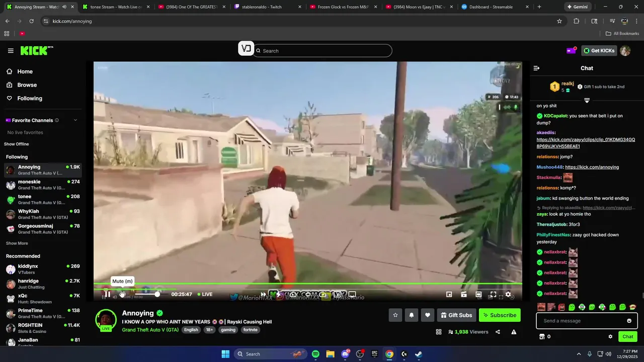Open multi-view grid icon below player
The width and height of the screenshot is (644, 362).
(x=439, y=332)
